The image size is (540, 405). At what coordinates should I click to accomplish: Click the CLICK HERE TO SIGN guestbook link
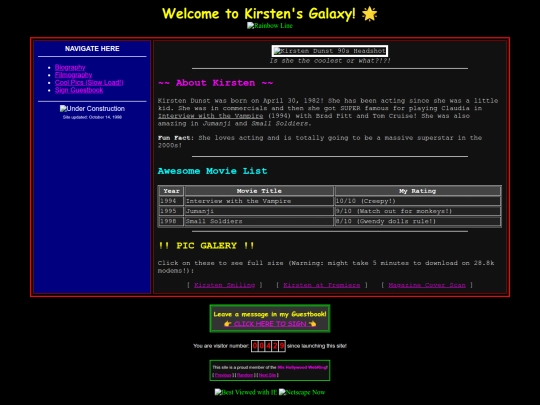tap(270, 324)
